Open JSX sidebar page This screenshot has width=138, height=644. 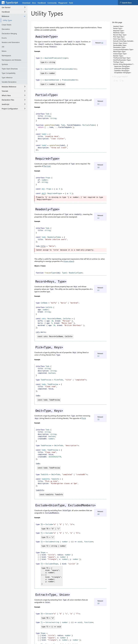pos(14,47)
